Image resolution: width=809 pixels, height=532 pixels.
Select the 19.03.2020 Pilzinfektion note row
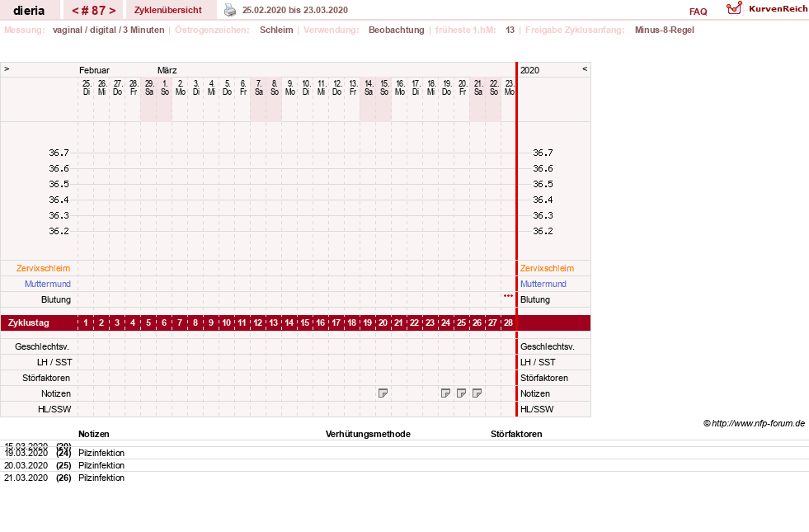pos(404,453)
